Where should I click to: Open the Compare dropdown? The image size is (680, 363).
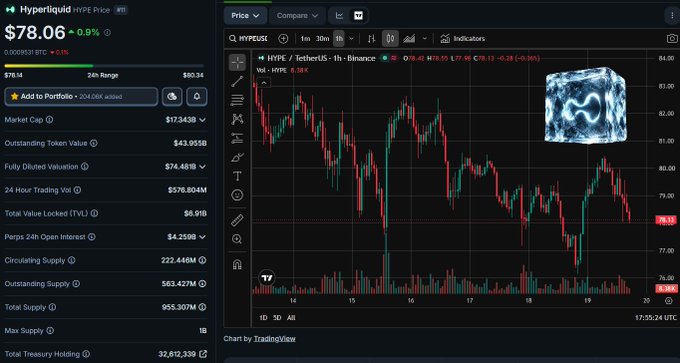point(298,16)
